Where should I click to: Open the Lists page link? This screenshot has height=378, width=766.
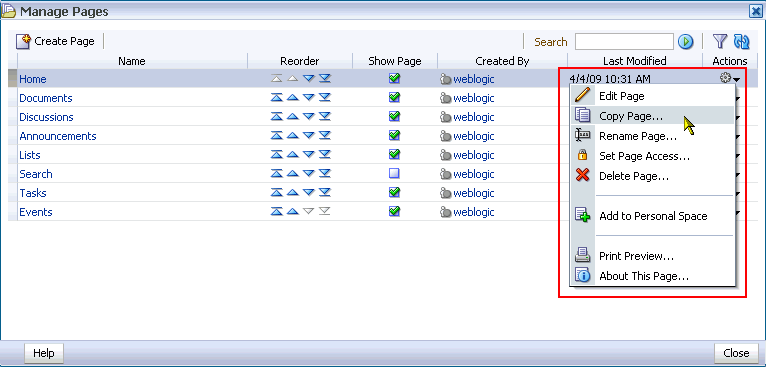(30, 155)
